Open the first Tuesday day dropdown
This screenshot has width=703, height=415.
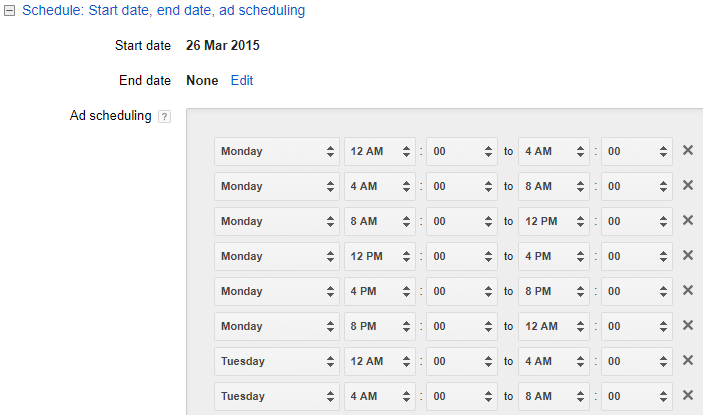click(x=277, y=361)
